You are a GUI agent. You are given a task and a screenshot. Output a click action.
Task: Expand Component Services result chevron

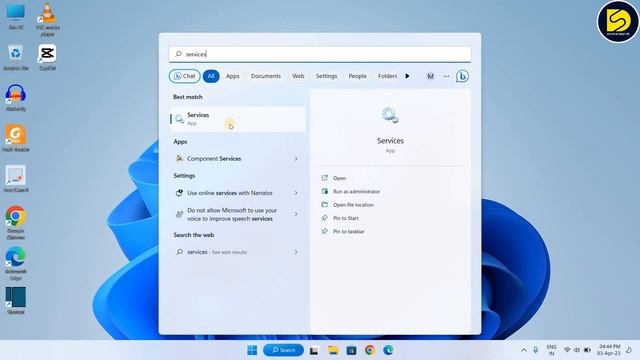pos(296,159)
